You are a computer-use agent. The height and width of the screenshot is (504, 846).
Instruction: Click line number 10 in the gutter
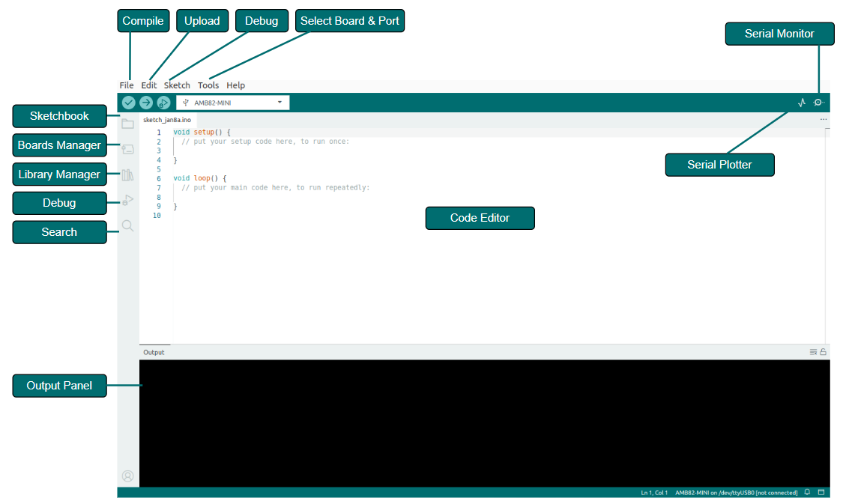[157, 215]
